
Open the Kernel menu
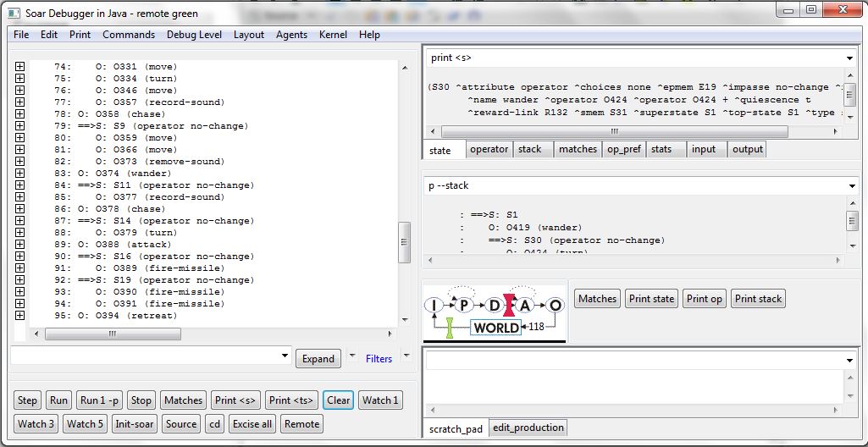click(x=333, y=35)
